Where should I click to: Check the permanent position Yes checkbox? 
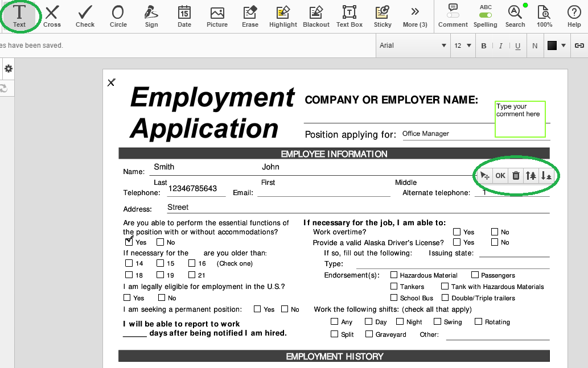coord(257,309)
